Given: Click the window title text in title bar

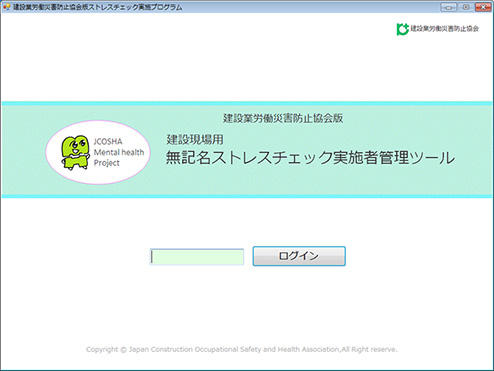Looking at the screenshot, I should click(97, 7).
